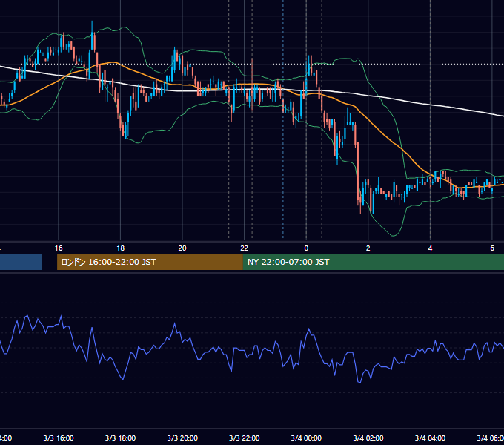The height and width of the screenshot is (445, 504).
Task: Select the 4 hour label on the price chart axis
Action: point(430,248)
